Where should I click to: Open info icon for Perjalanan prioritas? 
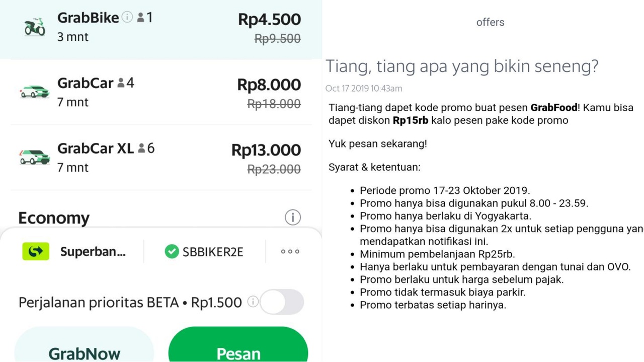[x=253, y=302]
